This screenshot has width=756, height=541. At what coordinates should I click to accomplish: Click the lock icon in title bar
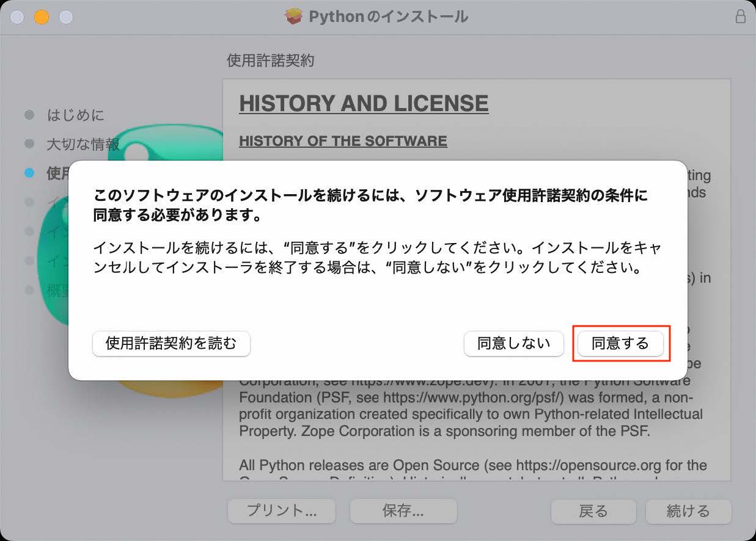point(740,16)
